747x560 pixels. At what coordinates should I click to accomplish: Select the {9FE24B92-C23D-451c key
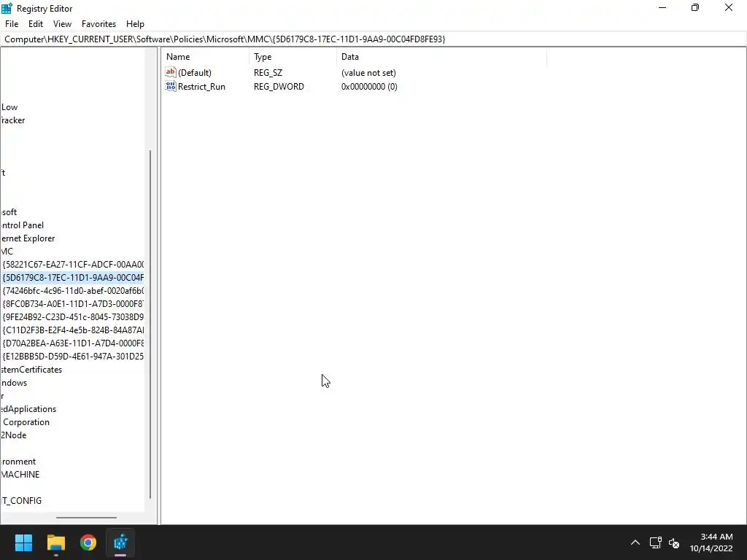[73, 316]
